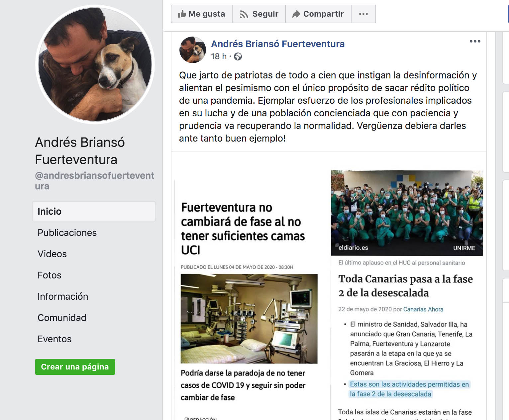This screenshot has height=420, width=509.
Task: Click the green Crear una página button
Action: (x=75, y=367)
